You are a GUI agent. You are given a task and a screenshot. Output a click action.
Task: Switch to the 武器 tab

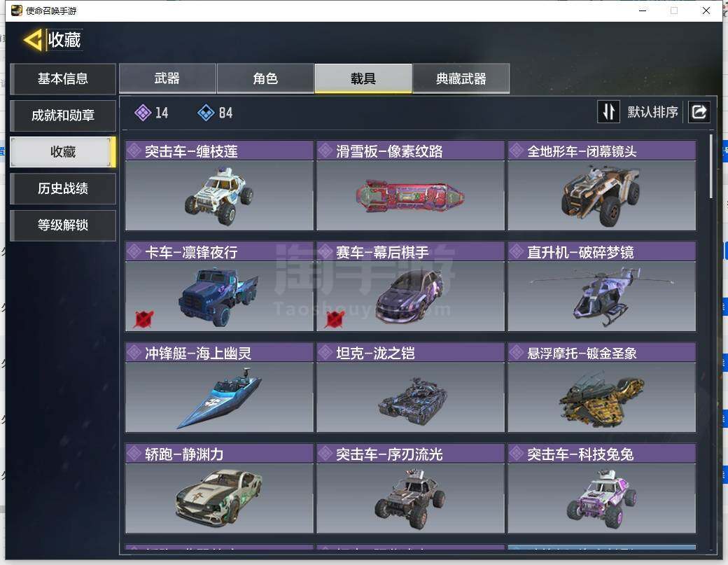tap(167, 78)
